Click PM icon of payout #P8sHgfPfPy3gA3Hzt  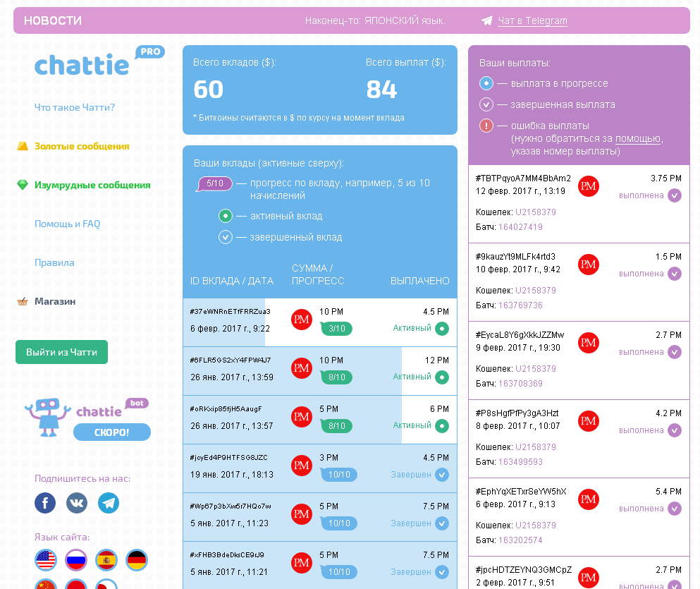(589, 420)
